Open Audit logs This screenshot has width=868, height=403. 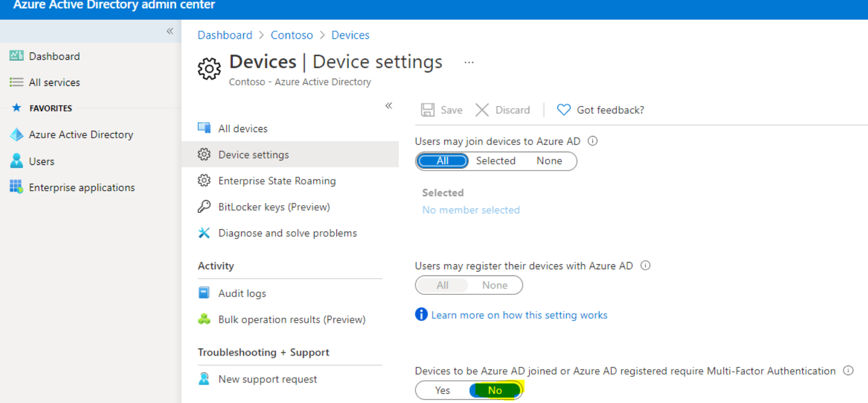(242, 294)
